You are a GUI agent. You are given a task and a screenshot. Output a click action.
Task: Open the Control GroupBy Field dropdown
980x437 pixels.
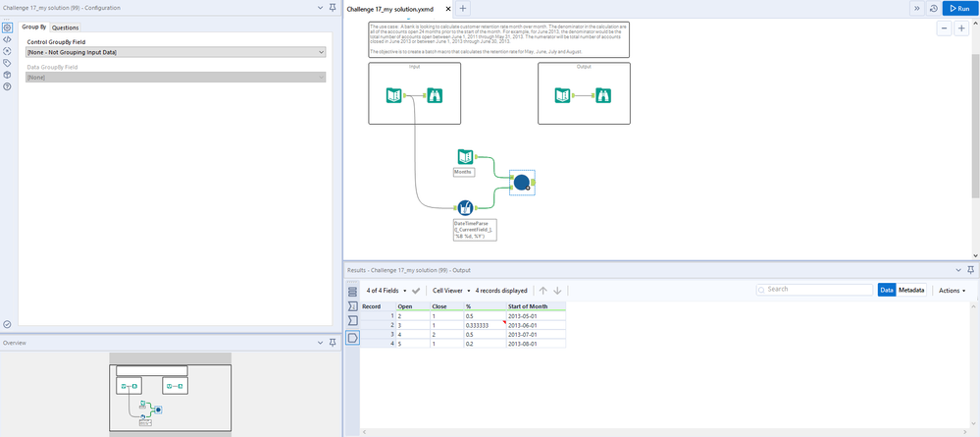pyautogui.click(x=176, y=51)
